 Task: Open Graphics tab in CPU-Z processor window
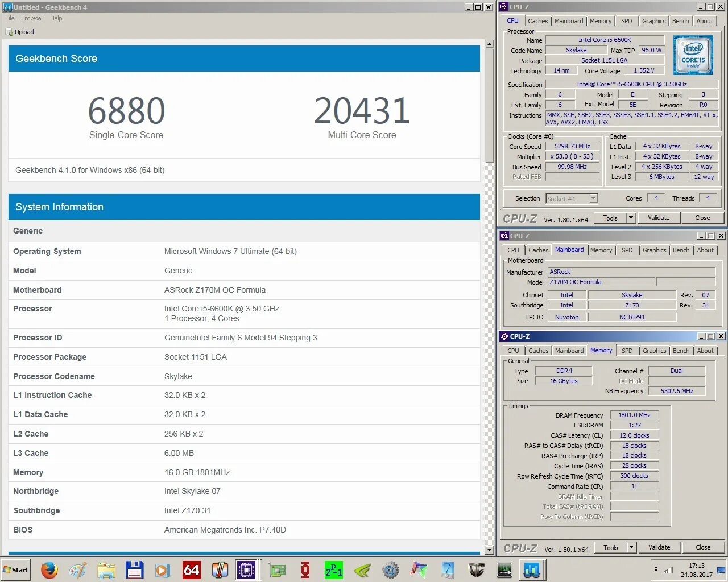[653, 21]
